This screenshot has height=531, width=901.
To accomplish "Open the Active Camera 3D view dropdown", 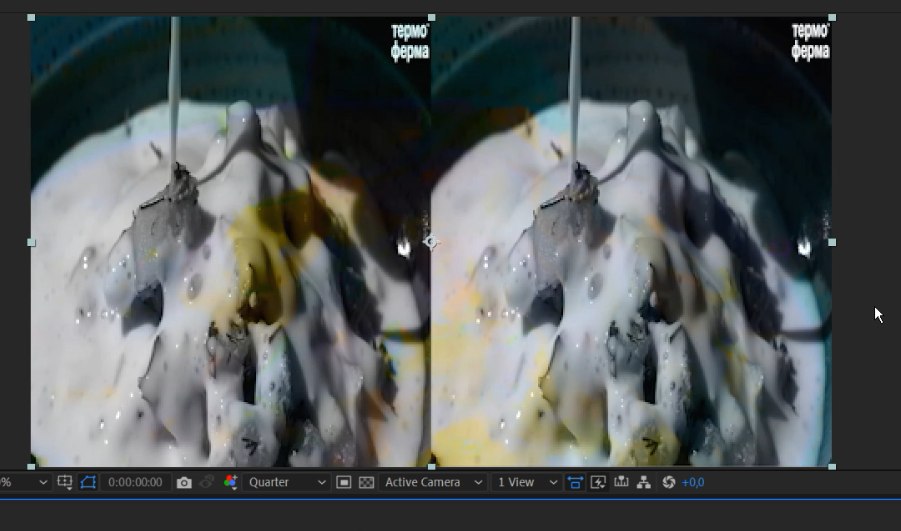I will 433,482.
